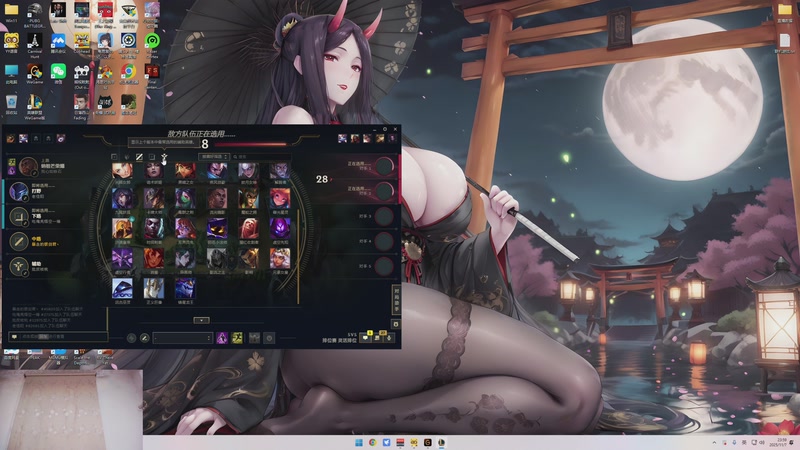Click the first banned champion on the enemy team
Image resolution: width=800 pixels, height=450 pixels.
pos(342,138)
